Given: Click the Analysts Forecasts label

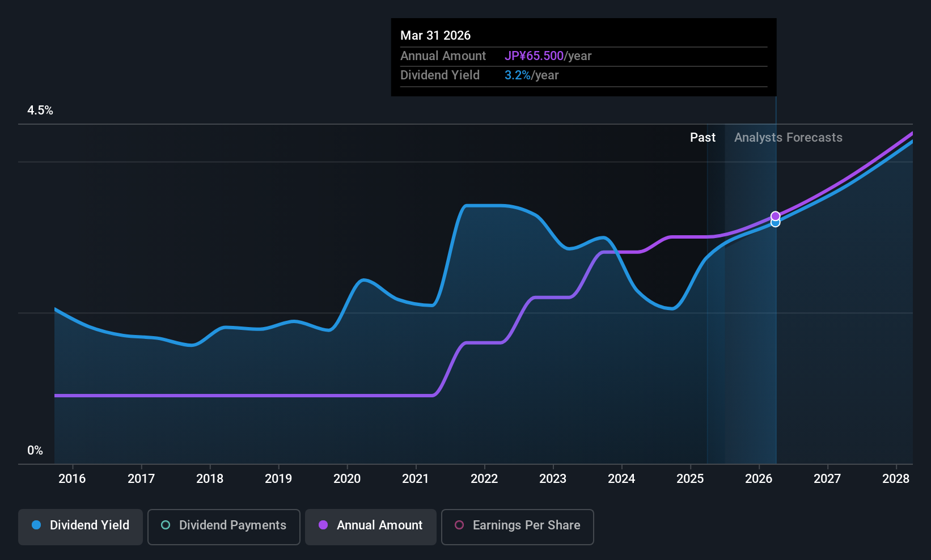Looking at the screenshot, I should click(788, 138).
